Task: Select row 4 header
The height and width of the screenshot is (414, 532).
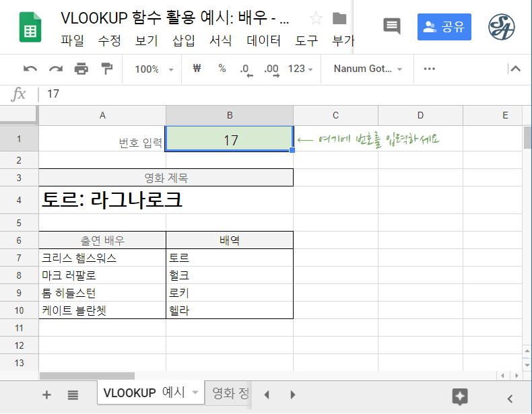Action: (19, 200)
